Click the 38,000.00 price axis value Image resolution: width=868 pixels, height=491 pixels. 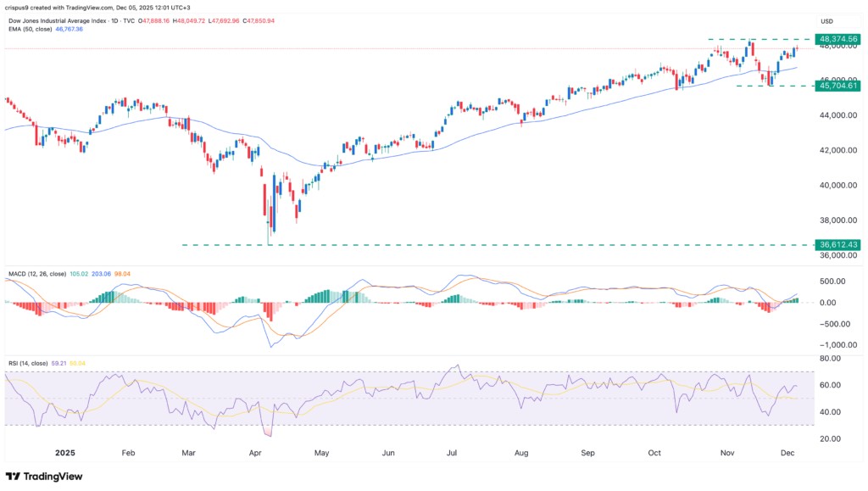point(838,220)
